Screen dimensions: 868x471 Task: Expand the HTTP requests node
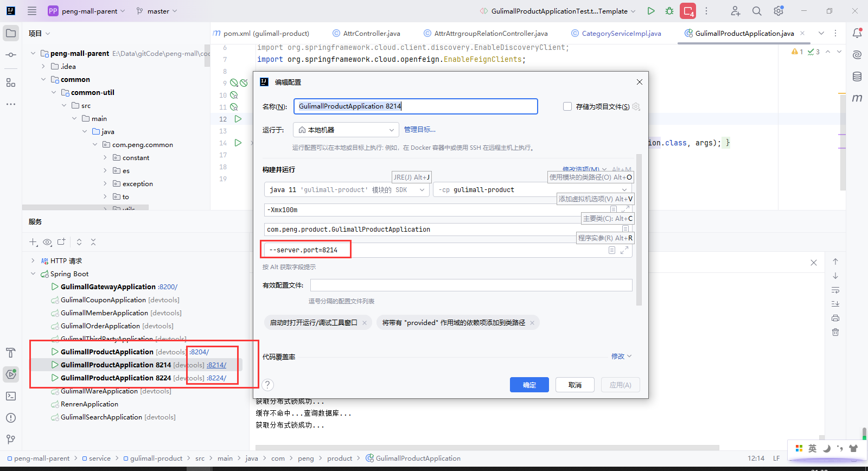tap(33, 261)
